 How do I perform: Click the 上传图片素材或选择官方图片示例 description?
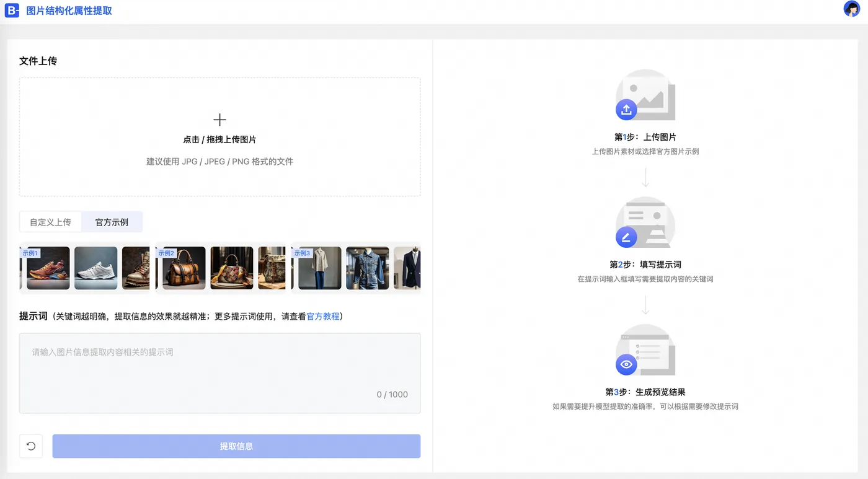click(645, 152)
